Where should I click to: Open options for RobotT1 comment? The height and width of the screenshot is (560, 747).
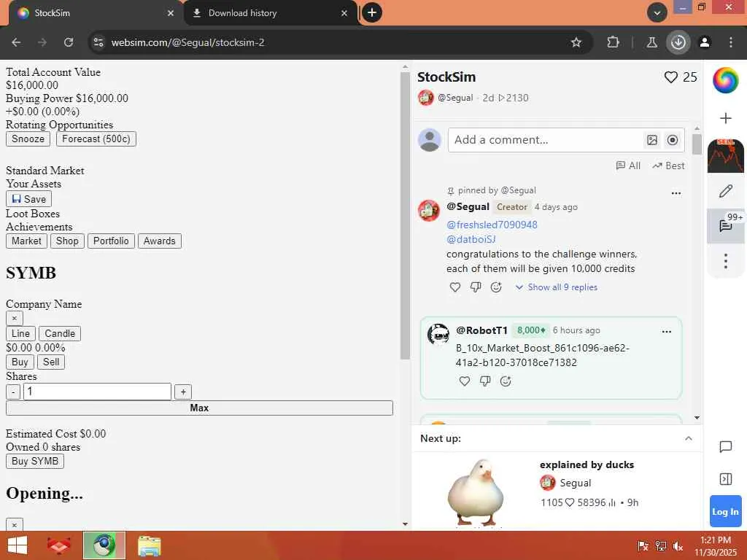coord(667,332)
